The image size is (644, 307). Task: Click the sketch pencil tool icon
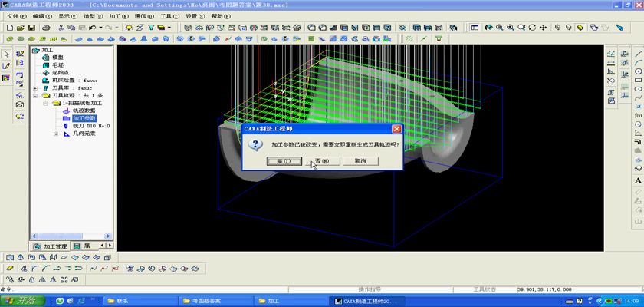[7, 66]
